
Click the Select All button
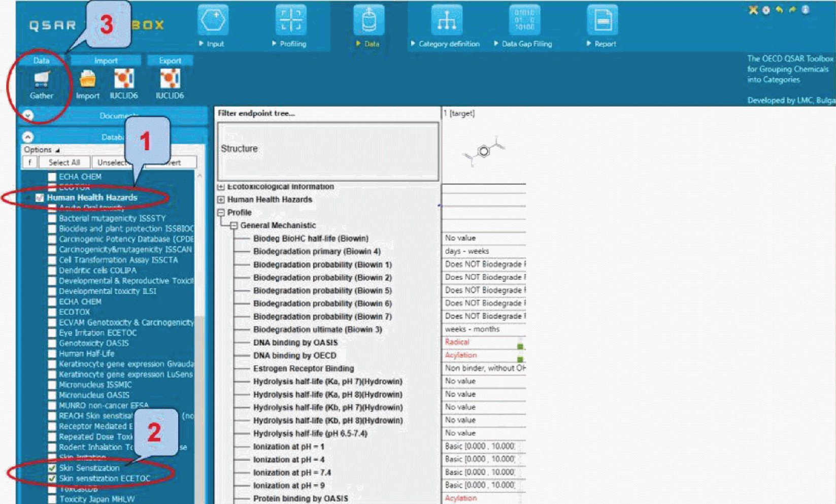tap(64, 162)
